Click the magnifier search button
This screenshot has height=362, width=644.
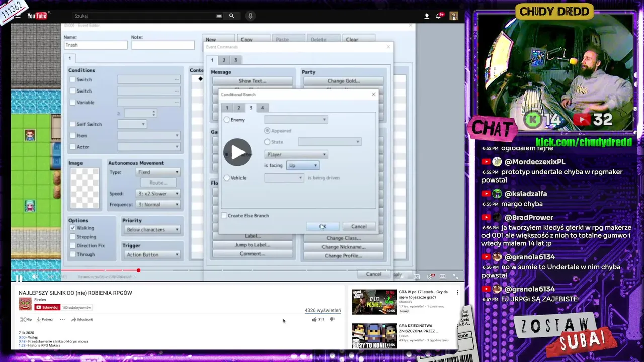click(x=232, y=16)
